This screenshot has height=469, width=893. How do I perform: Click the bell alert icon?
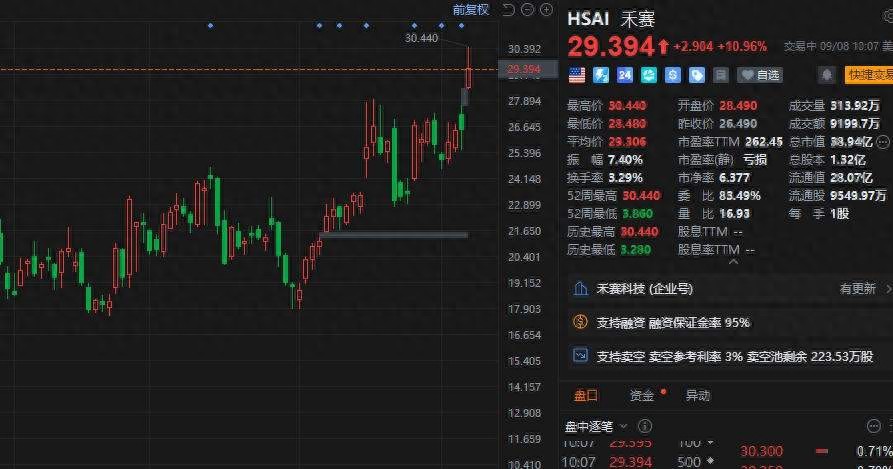826,75
